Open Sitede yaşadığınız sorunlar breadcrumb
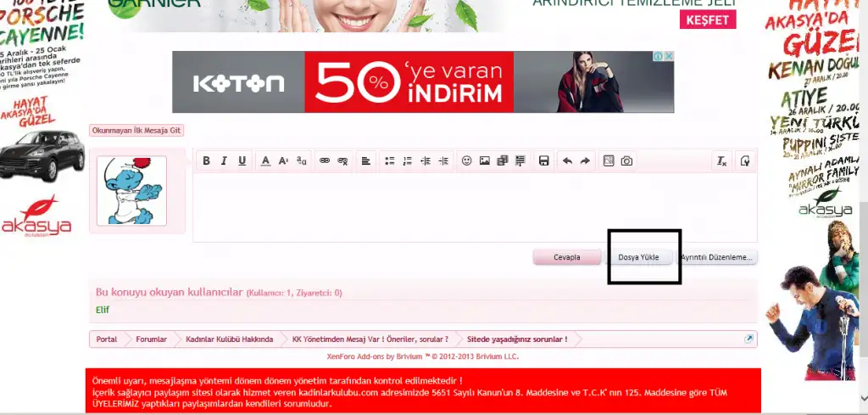Viewport: 868px width, 415px height. click(x=517, y=339)
